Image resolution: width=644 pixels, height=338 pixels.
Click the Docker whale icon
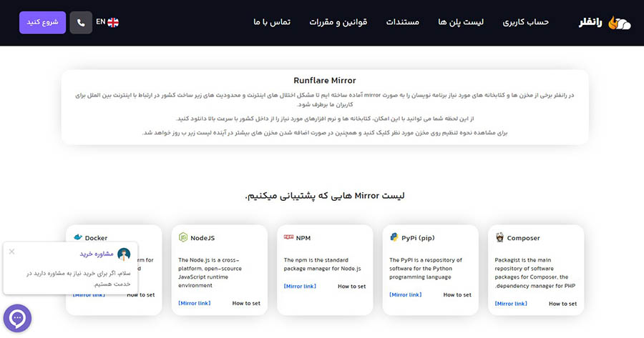(x=77, y=237)
